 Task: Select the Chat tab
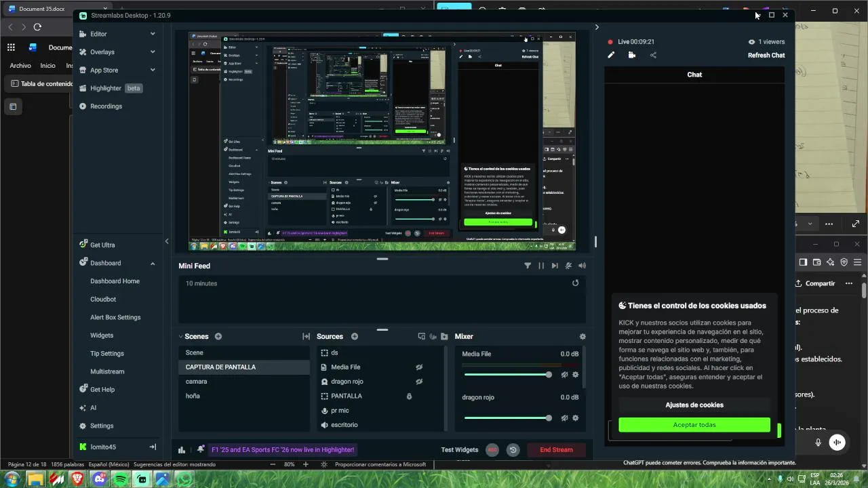[x=694, y=75]
